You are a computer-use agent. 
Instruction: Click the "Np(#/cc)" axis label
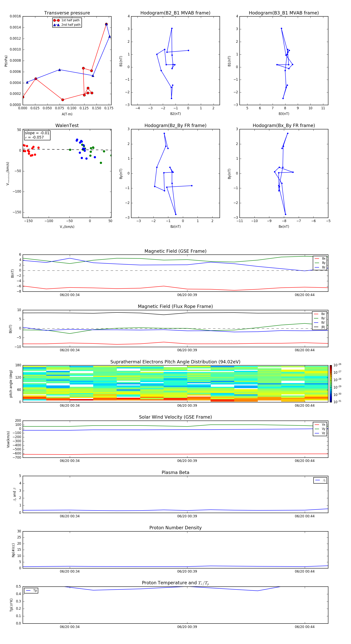13,550
